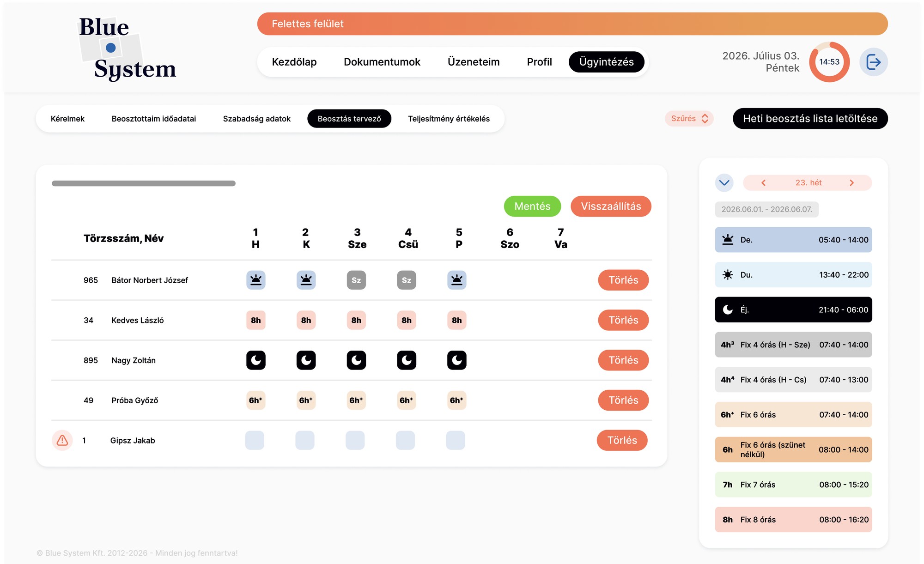The height and width of the screenshot is (564, 924).
Task: Switch to the Teljesítmény értékelés tab
Action: click(449, 119)
